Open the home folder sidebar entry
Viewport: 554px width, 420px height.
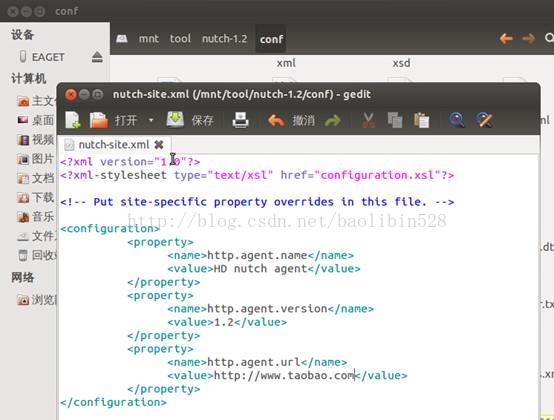click(36, 101)
